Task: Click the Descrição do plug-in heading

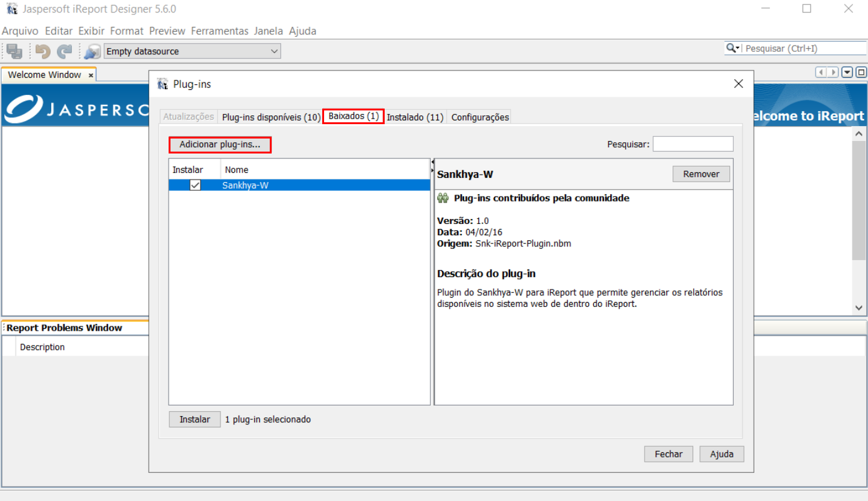Action: pos(486,273)
